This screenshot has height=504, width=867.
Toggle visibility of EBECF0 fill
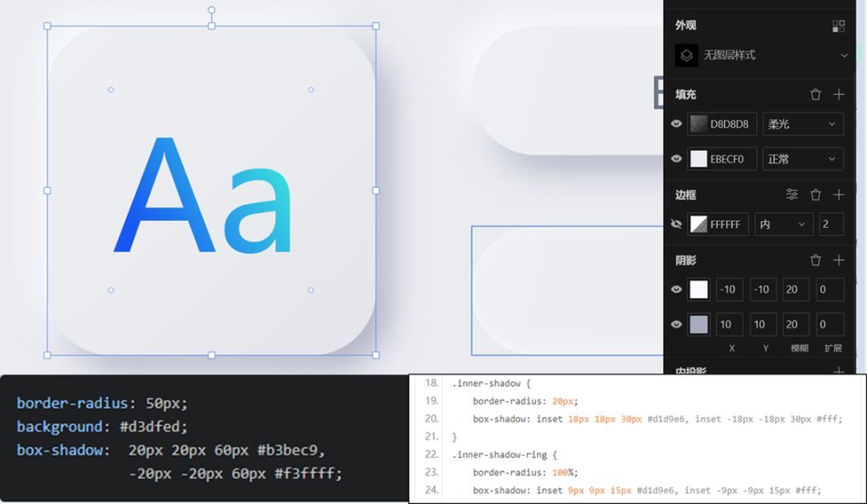676,159
